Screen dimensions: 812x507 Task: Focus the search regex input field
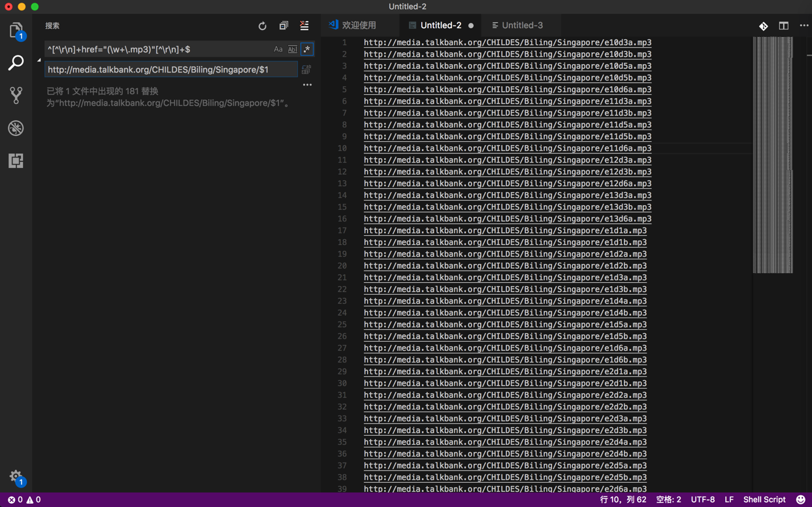tap(158, 49)
